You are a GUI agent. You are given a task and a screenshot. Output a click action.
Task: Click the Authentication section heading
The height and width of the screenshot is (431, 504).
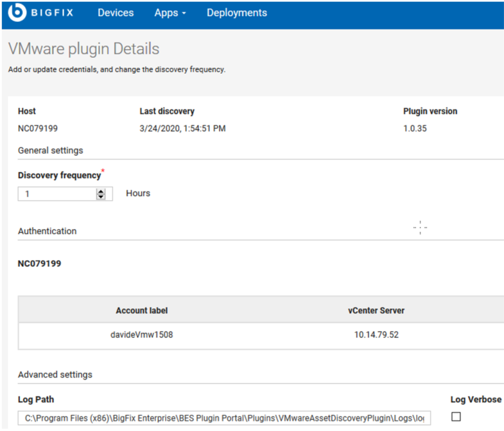coord(48,232)
